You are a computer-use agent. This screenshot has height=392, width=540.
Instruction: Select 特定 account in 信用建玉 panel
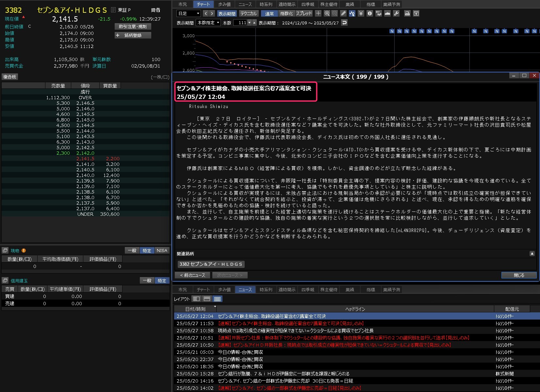(x=162, y=280)
